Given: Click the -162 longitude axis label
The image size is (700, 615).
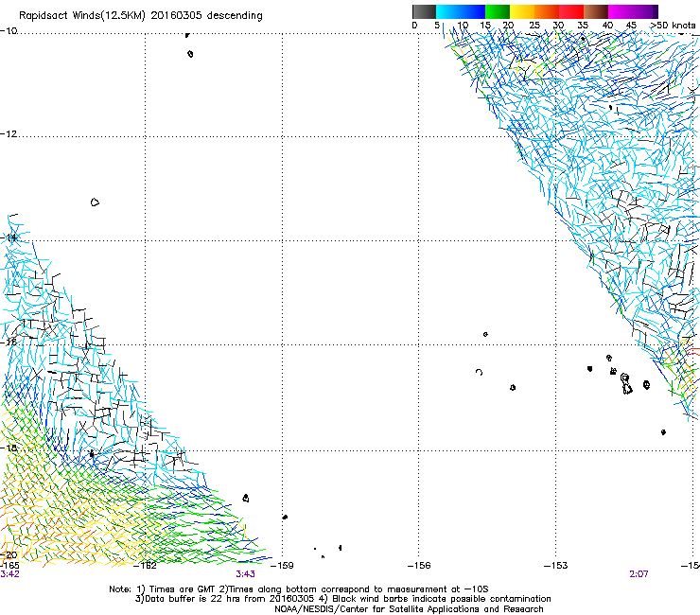Looking at the screenshot, I should [146, 566].
